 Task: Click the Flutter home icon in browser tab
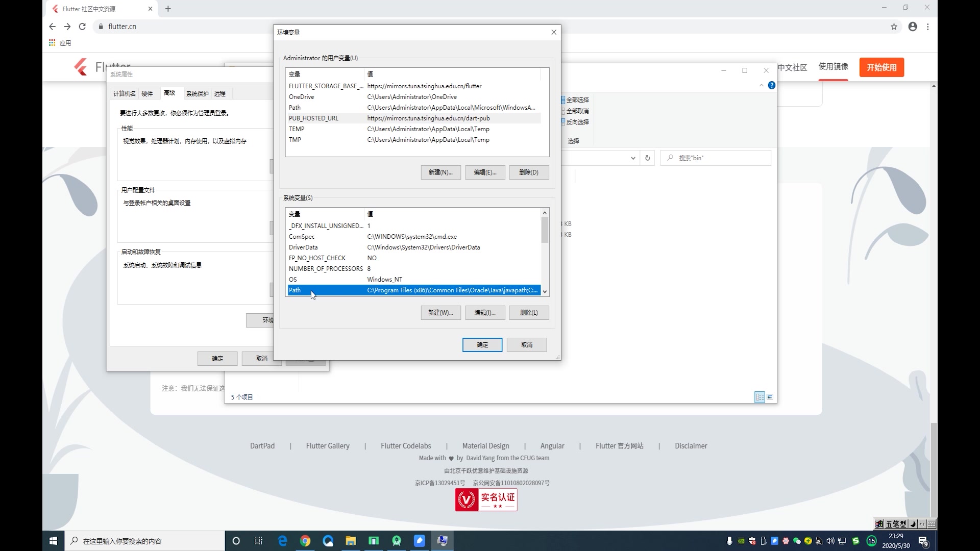tap(55, 8)
